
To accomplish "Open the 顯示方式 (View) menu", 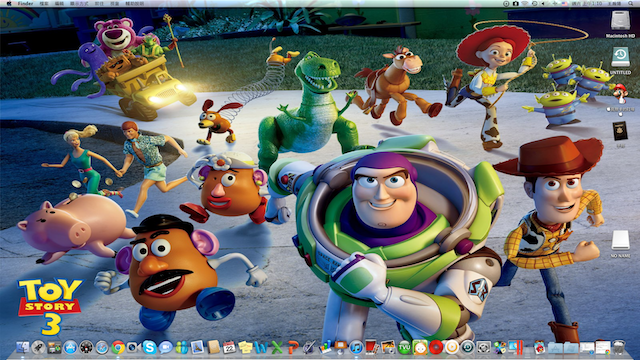I will pyautogui.click(x=79, y=3).
